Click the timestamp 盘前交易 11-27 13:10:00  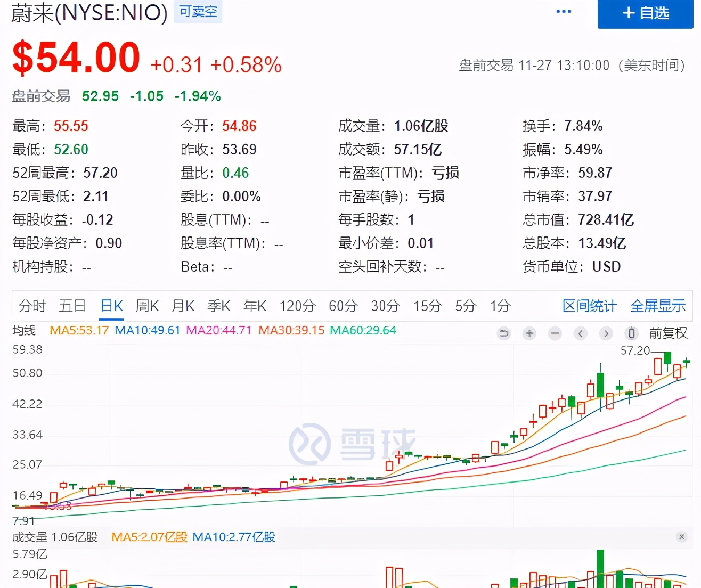534,66
